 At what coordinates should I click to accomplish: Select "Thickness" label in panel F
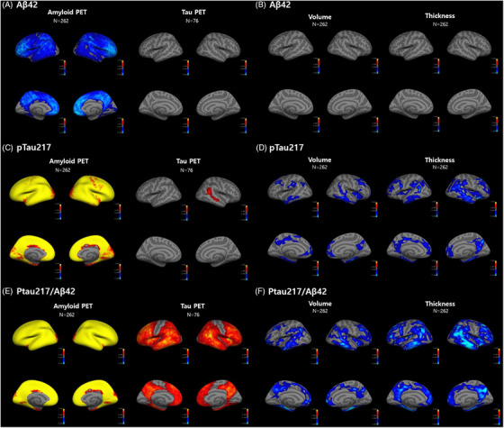tap(440, 304)
